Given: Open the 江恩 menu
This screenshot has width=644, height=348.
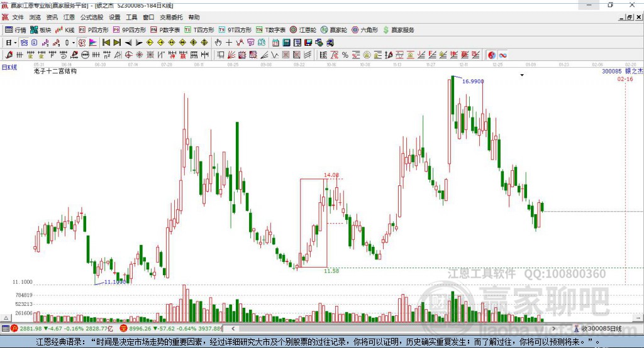Looking at the screenshot, I should 69,17.
